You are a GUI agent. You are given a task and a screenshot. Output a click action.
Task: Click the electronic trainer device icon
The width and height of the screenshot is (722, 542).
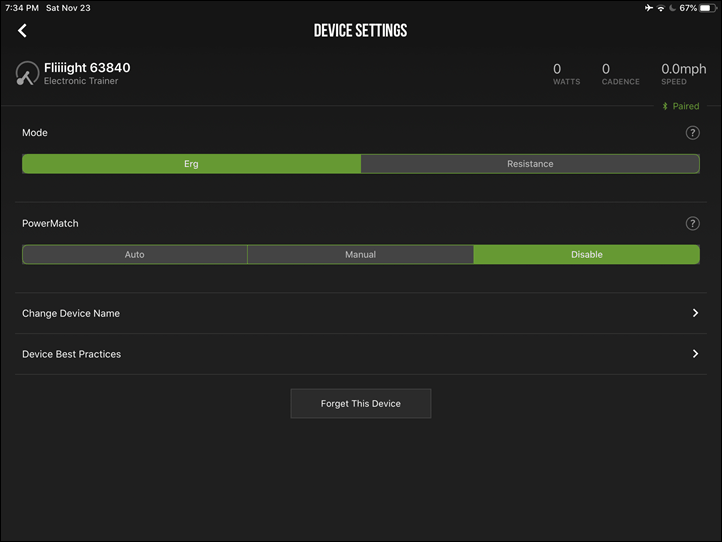pos(27,73)
